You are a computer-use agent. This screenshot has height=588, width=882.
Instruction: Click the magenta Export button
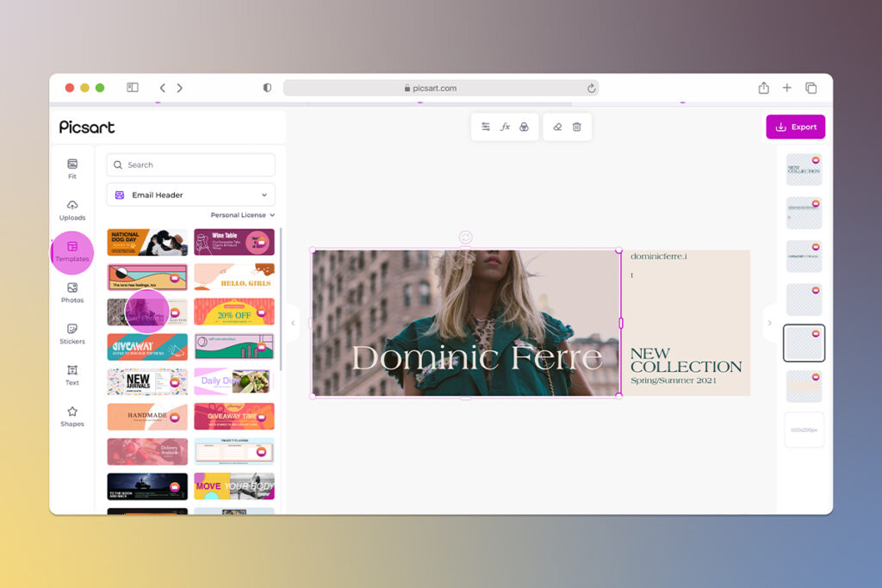pos(795,127)
